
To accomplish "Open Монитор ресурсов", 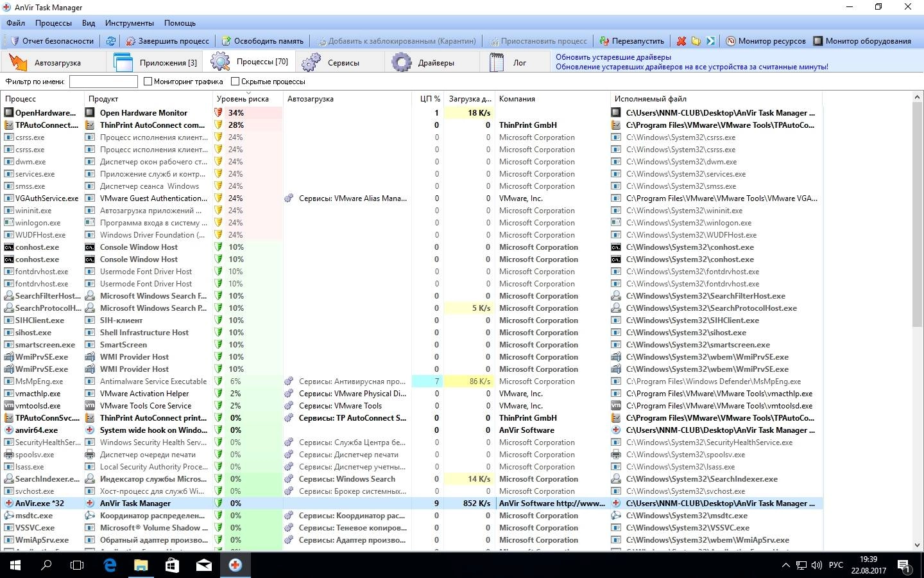I will coord(766,40).
